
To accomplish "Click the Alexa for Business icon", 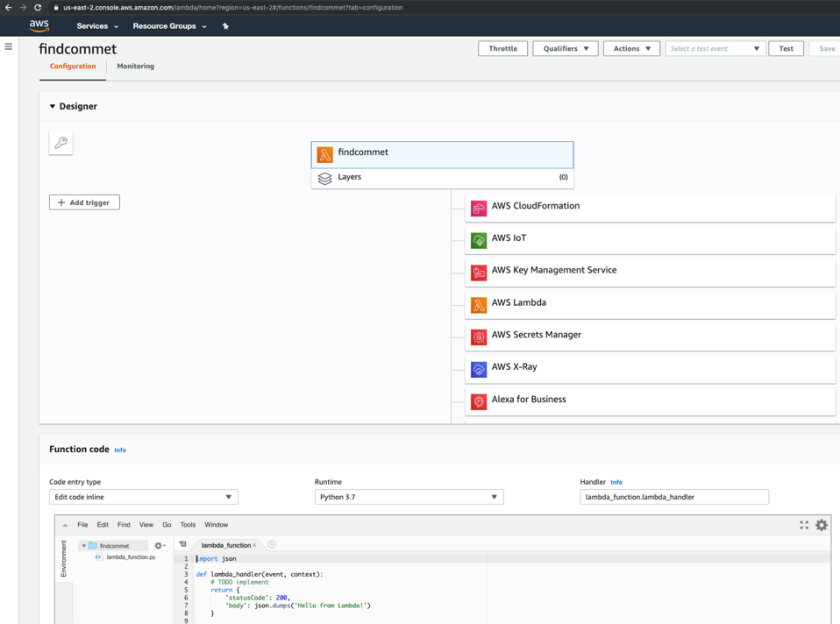I will pyautogui.click(x=479, y=401).
